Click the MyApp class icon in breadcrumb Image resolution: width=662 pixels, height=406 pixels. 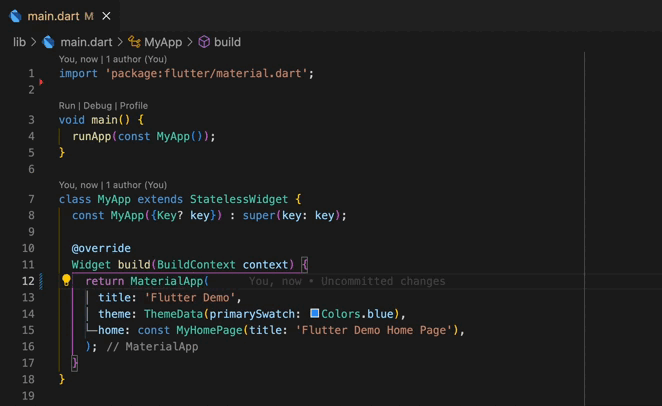point(134,42)
